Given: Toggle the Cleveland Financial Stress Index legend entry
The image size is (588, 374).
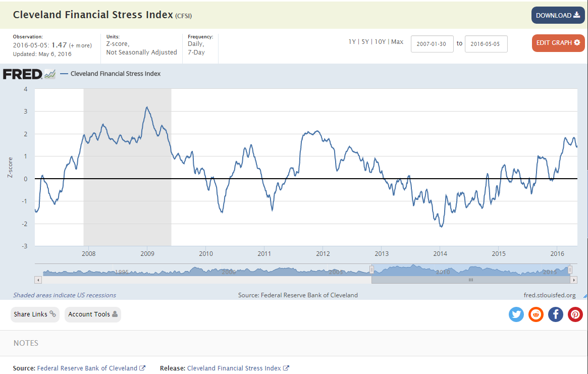Looking at the screenshot, I should click(x=110, y=74).
